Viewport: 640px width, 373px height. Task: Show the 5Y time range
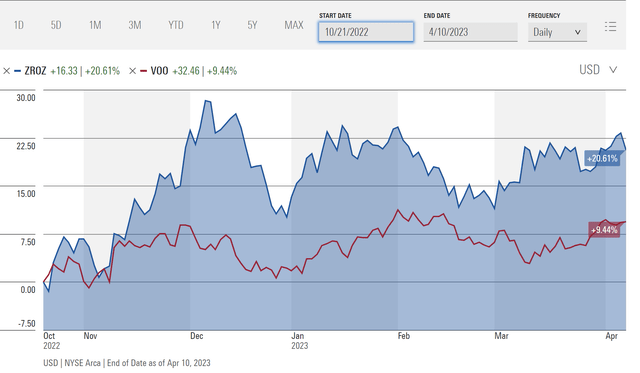pyautogui.click(x=252, y=25)
